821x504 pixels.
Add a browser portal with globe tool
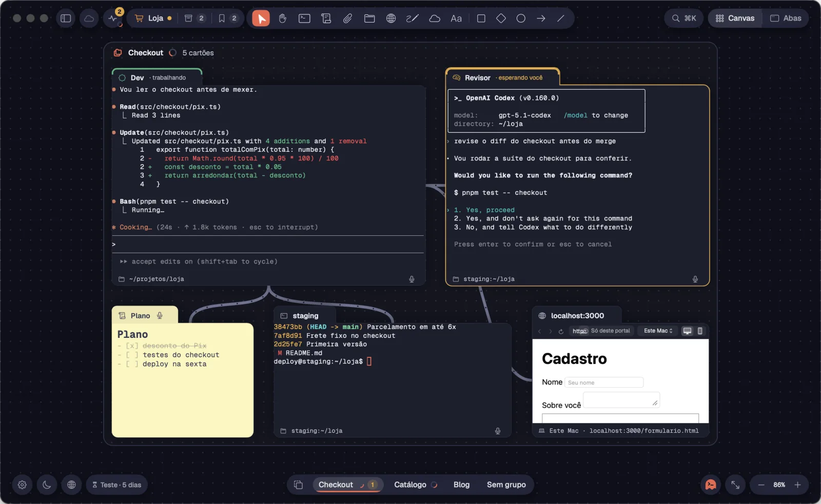pyautogui.click(x=391, y=18)
